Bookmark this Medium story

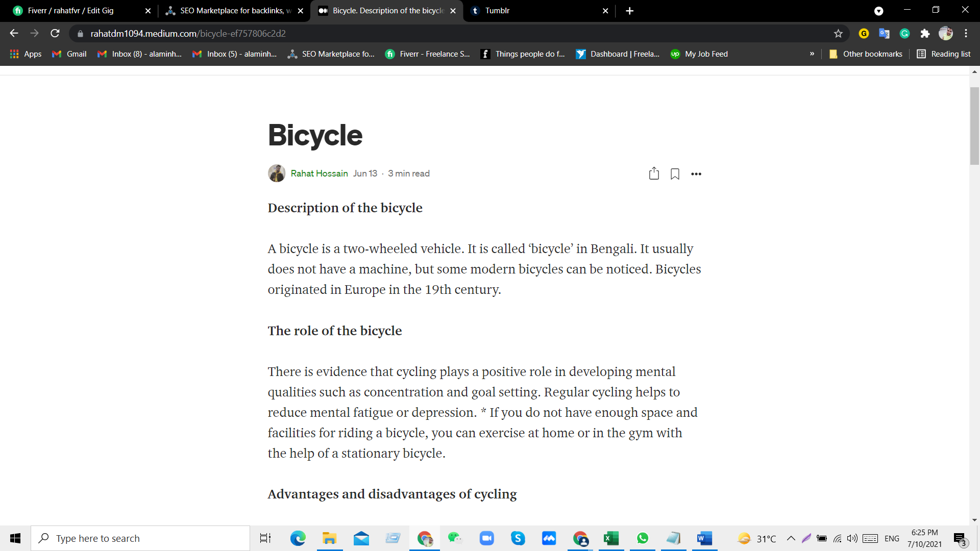pos(675,174)
